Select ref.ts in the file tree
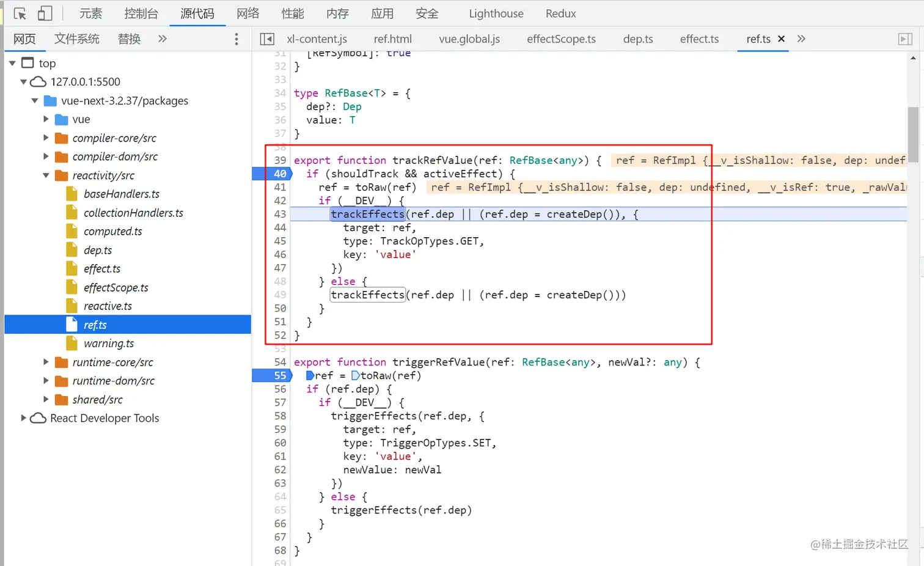The width and height of the screenshot is (924, 566). pos(128,325)
